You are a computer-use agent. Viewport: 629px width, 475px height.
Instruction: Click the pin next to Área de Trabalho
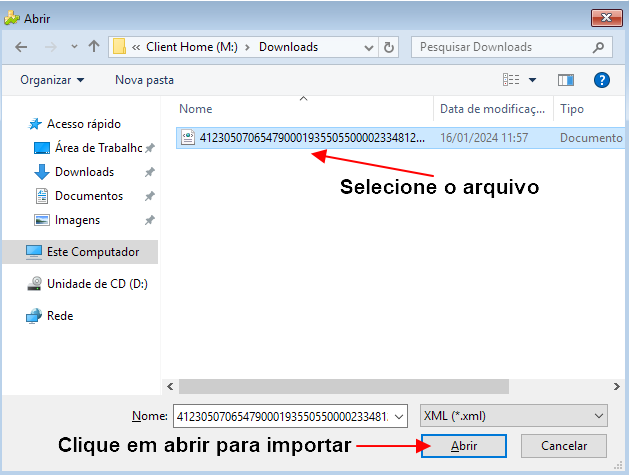(x=150, y=148)
